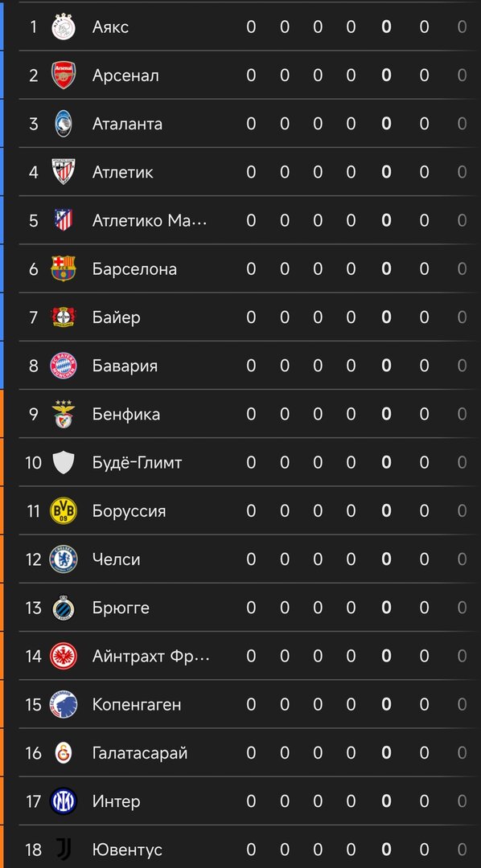Select the Borussia Dortmund BVB logo

click(x=64, y=510)
